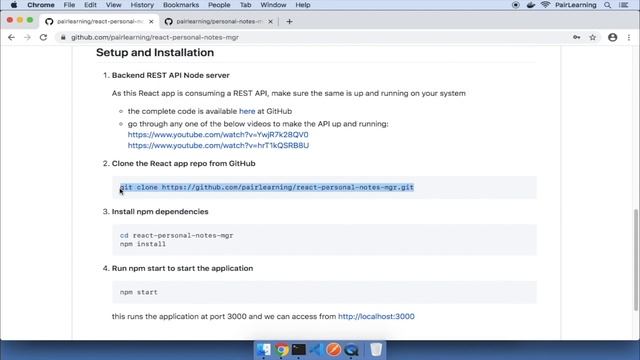This screenshot has width=640, height=360.
Task: Click 'Run npm start to start the application'
Action: (182, 268)
